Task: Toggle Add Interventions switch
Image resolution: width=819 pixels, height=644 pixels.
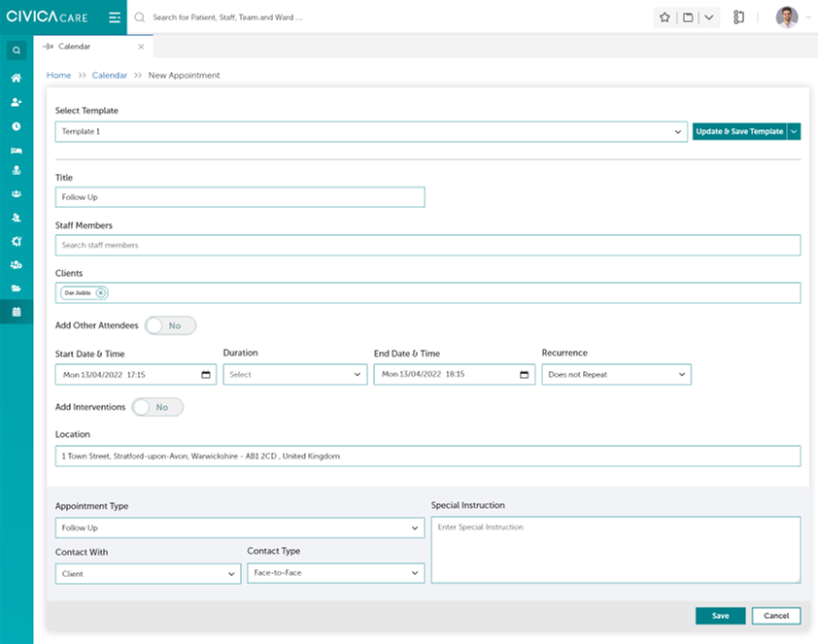Action: tap(157, 407)
